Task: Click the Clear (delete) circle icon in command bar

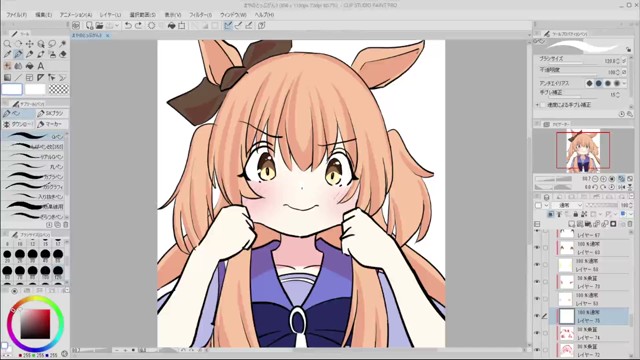Action: click(151, 25)
